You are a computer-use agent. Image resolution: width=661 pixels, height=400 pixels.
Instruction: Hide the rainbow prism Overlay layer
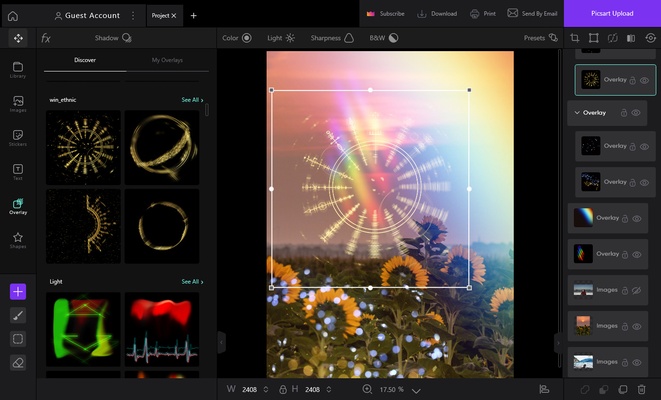(637, 218)
